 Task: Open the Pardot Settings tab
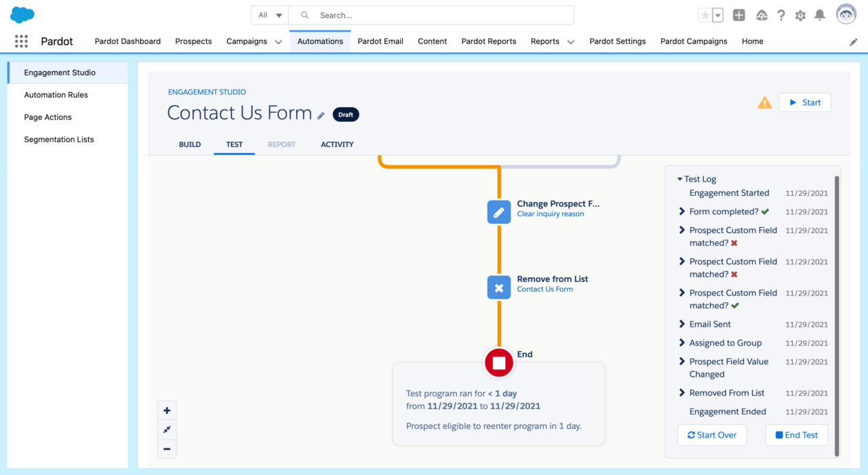pos(618,41)
